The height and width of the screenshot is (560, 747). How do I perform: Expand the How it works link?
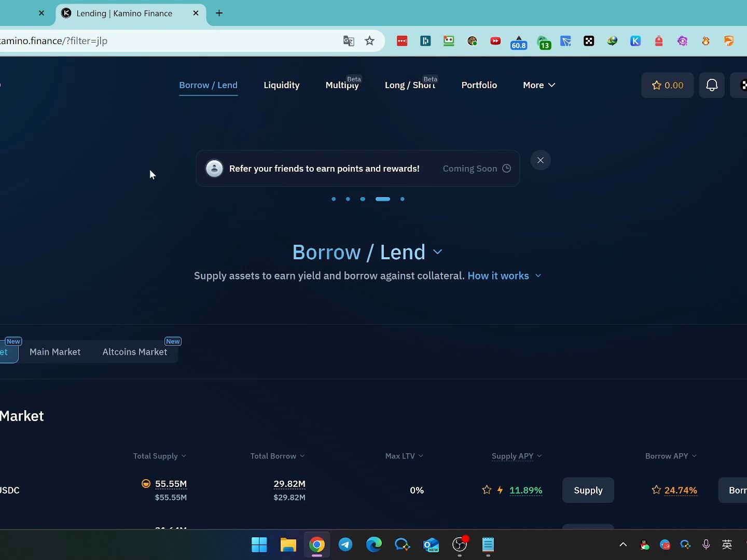[504, 276]
